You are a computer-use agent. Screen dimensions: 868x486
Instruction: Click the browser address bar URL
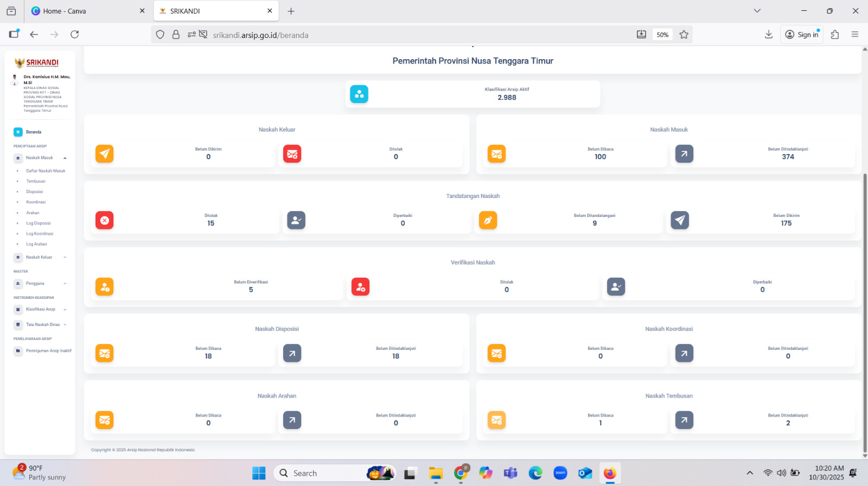(x=260, y=35)
